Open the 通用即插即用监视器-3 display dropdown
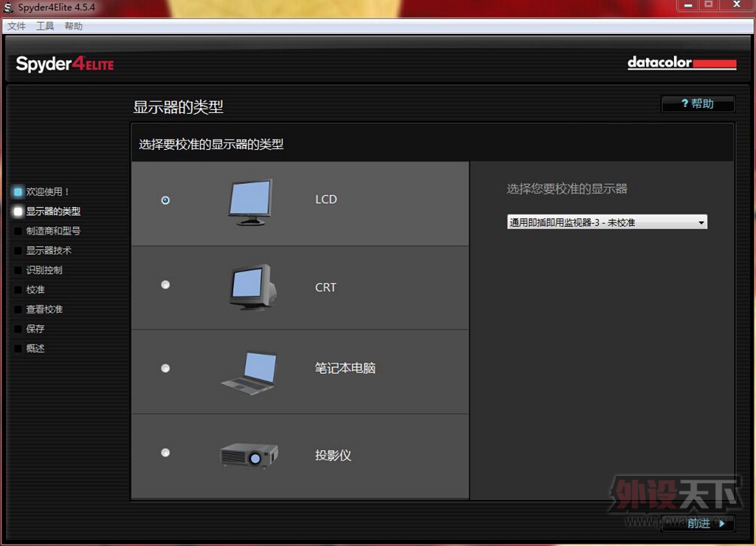The image size is (756, 546). (607, 222)
